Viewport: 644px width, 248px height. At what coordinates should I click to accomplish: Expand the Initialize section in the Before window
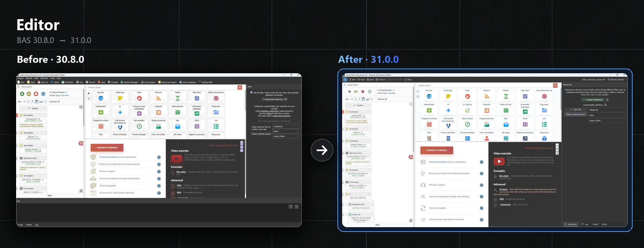point(33,109)
